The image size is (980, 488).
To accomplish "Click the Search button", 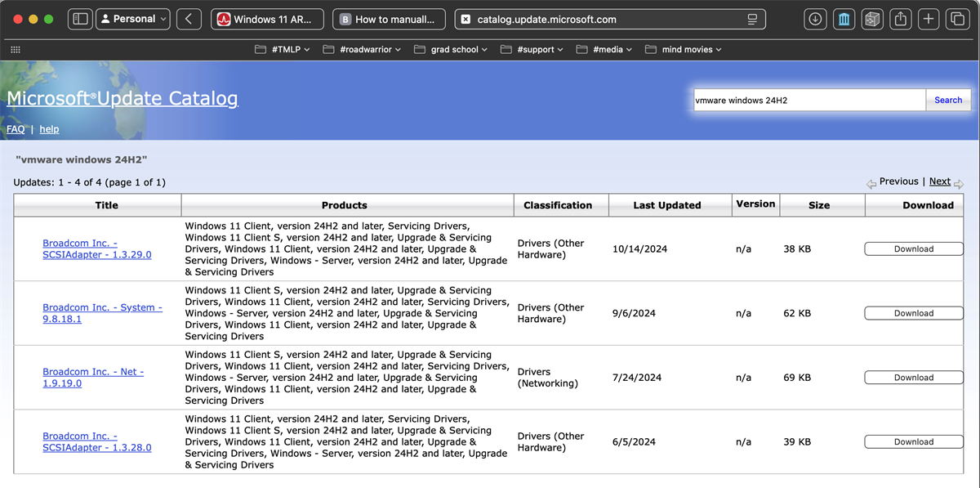I will tap(948, 100).
